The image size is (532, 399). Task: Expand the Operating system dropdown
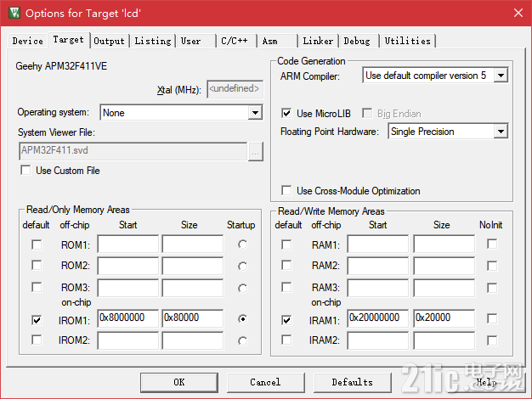pyautogui.click(x=255, y=113)
